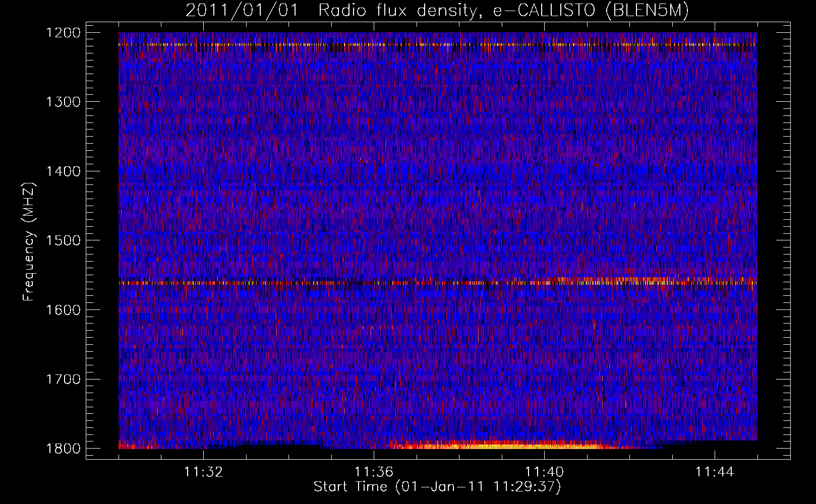816x504 pixels.
Task: Click the date 2011/01/01 in the title
Action: click(x=242, y=11)
